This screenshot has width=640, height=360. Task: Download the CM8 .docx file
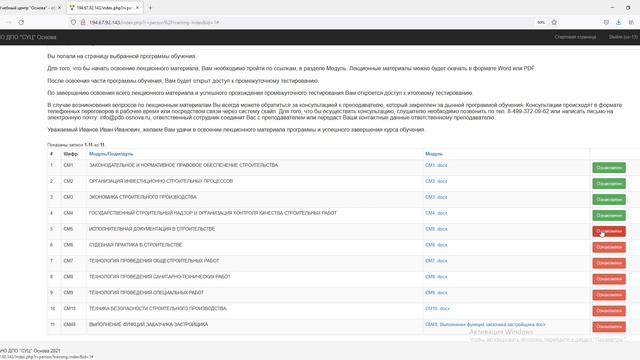click(x=436, y=277)
